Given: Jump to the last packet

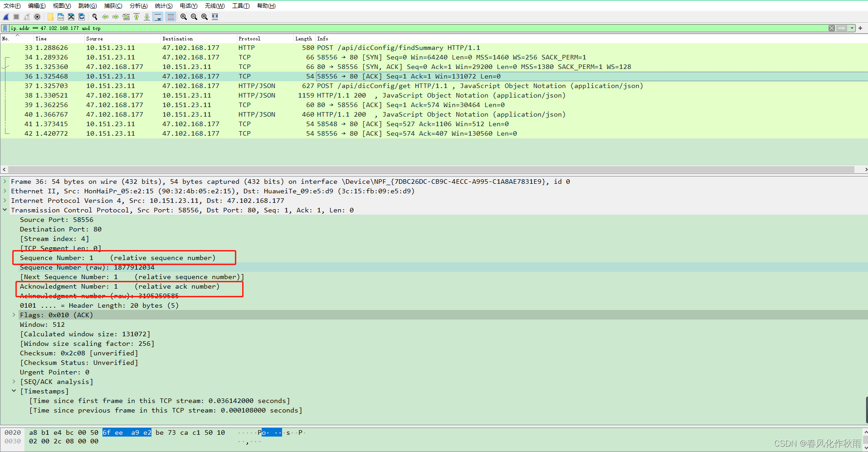Looking at the screenshot, I should coord(146,16).
